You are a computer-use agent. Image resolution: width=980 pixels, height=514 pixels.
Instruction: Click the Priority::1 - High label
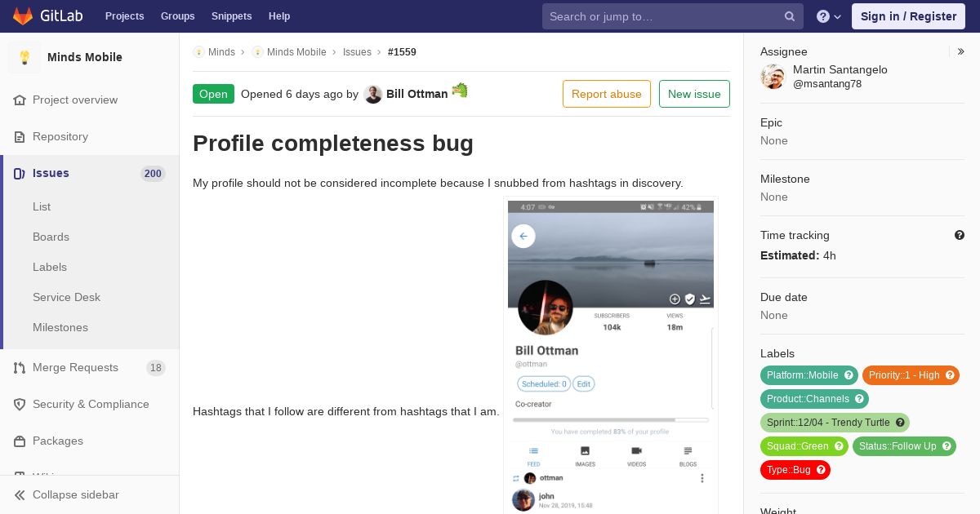pyautogui.click(x=911, y=375)
